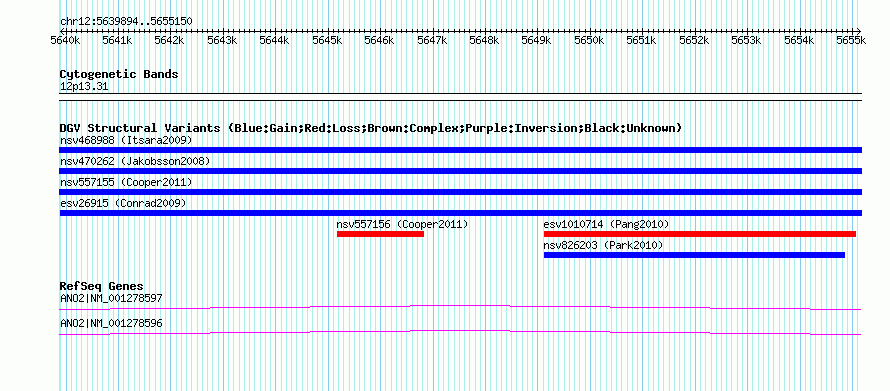Click the red nsv557156 (Cooper2011) loss bar
The image size is (890, 391).
tap(380, 234)
